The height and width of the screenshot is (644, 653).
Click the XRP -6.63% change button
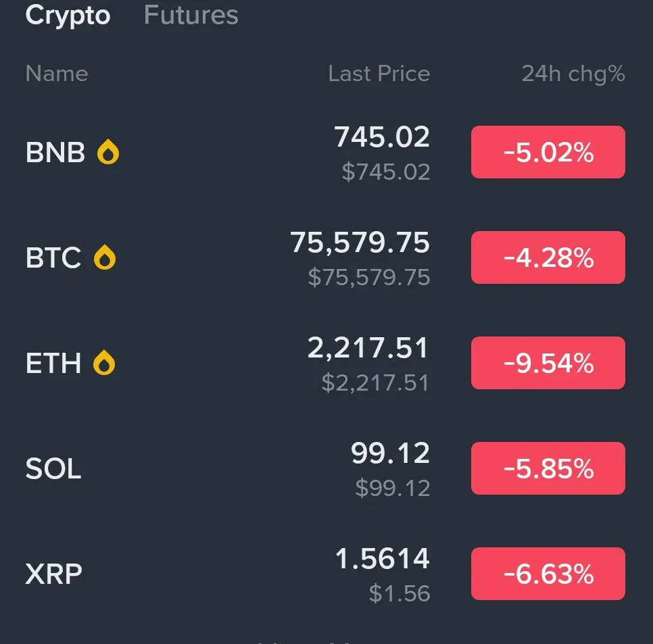click(548, 574)
